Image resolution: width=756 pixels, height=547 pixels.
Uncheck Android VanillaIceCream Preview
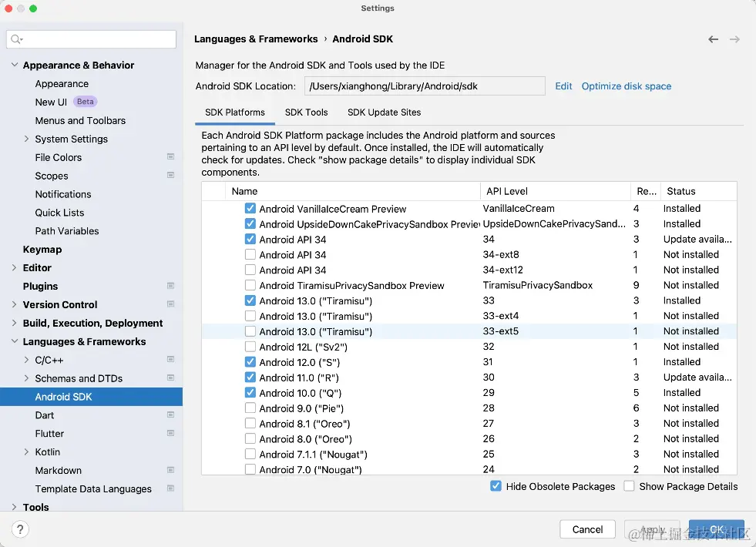[250, 208]
